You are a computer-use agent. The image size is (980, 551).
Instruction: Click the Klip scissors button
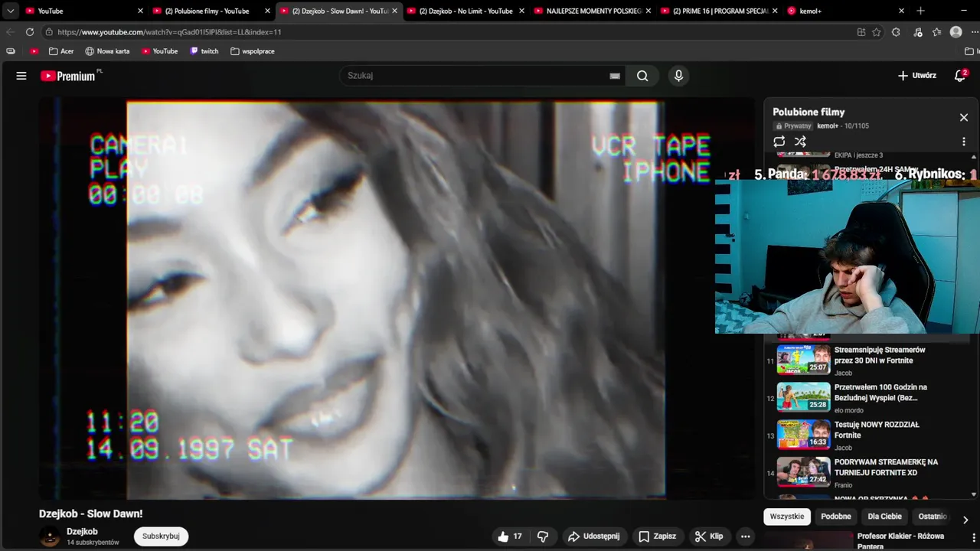click(x=709, y=536)
